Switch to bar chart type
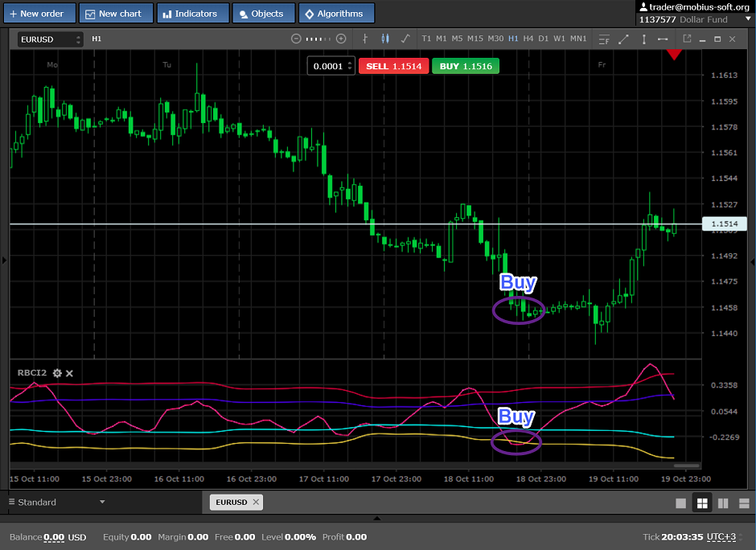Viewport: 756px width, 550px height. click(365, 39)
